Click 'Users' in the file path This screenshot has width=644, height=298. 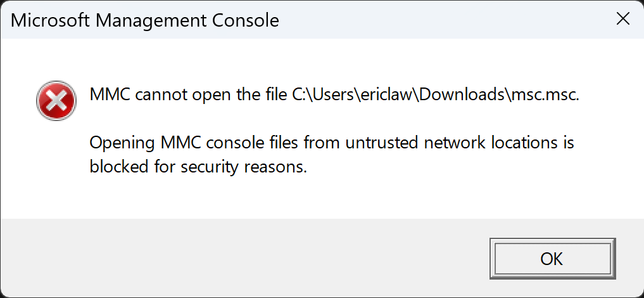click(x=331, y=96)
